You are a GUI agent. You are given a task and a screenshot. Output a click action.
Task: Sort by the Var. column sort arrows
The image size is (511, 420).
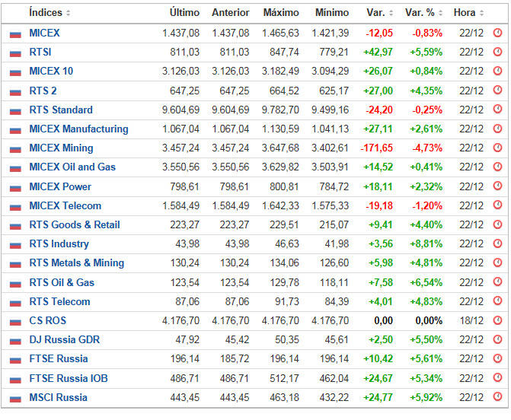[x=391, y=13]
